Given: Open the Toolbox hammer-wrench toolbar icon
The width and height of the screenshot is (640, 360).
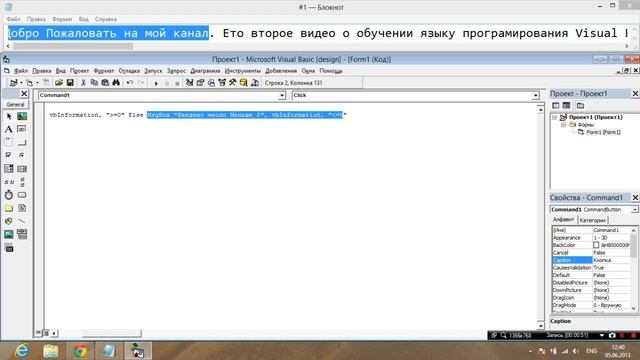Looking at the screenshot, I should tap(233, 83).
